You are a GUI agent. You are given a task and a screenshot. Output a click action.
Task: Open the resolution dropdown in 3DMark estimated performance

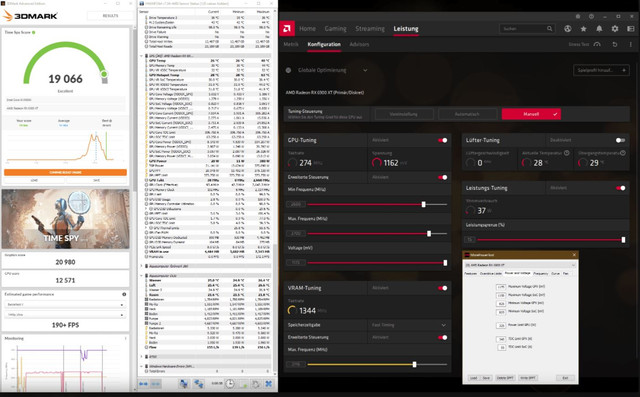coord(65,315)
